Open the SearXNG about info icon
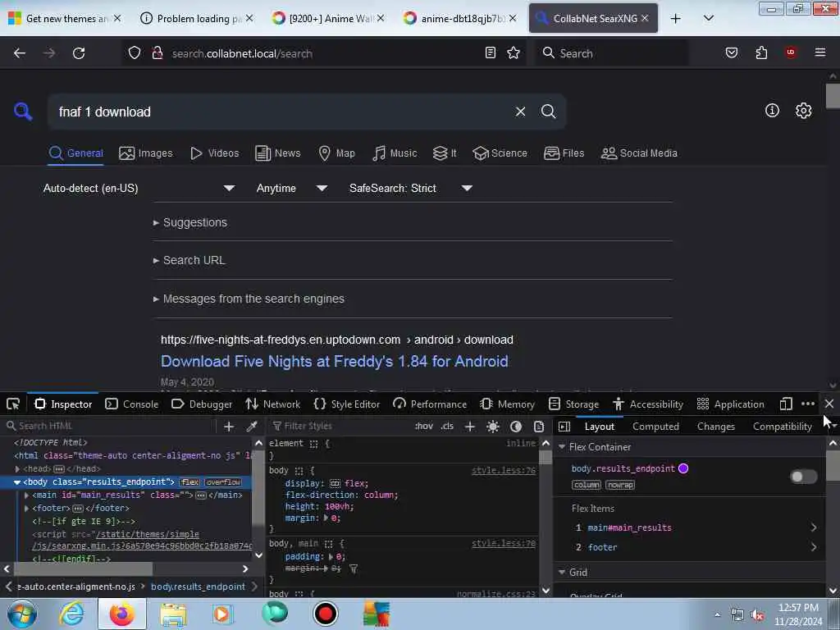This screenshot has width=840, height=630. [x=772, y=111]
